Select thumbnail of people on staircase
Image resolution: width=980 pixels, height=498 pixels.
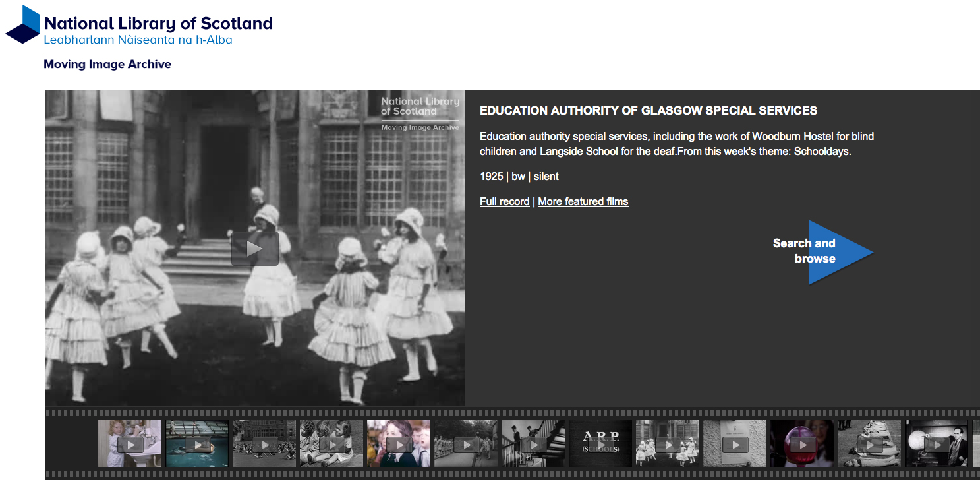[533, 444]
